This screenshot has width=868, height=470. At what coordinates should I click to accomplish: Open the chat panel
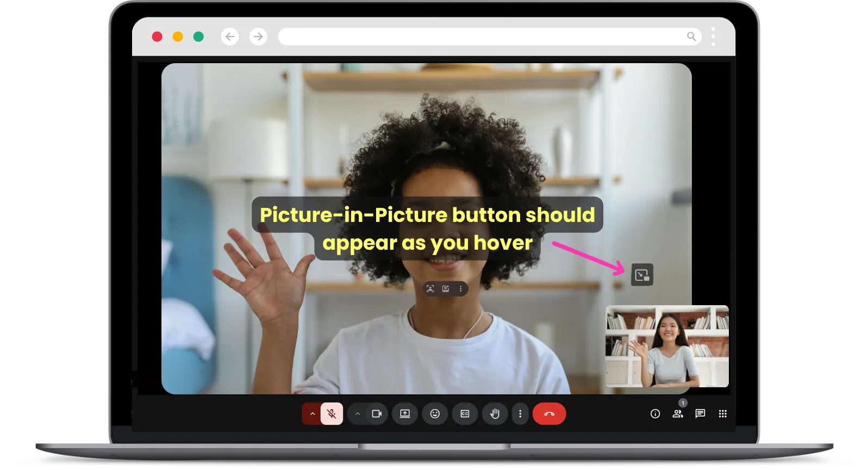pos(700,414)
